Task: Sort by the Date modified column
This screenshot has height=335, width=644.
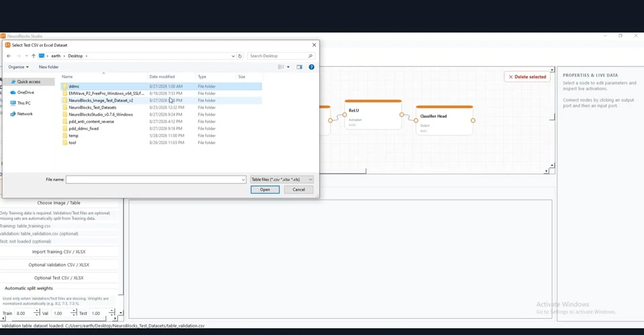Action: [x=171, y=76]
